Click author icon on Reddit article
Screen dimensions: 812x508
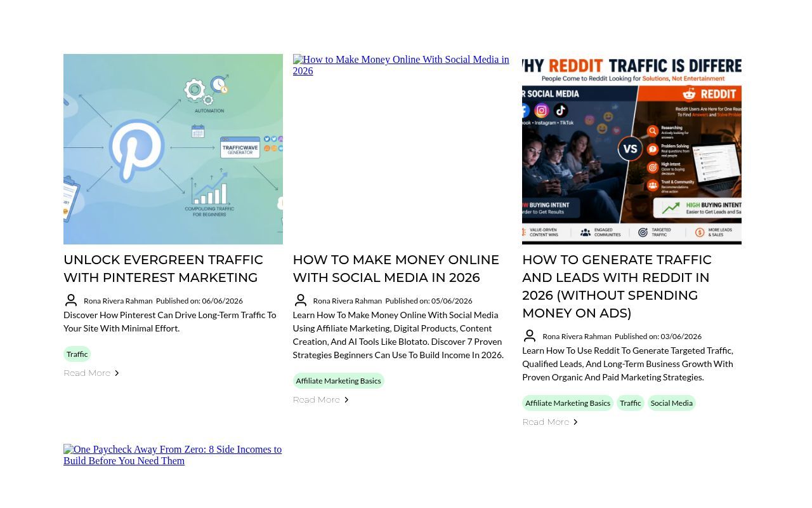click(x=530, y=336)
